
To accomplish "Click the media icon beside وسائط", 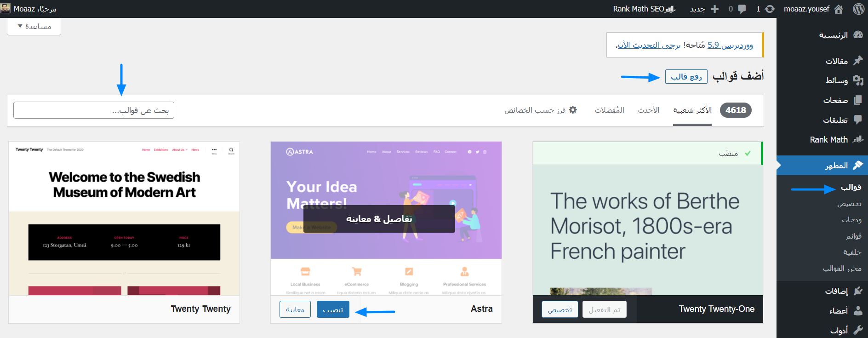I will click(858, 80).
